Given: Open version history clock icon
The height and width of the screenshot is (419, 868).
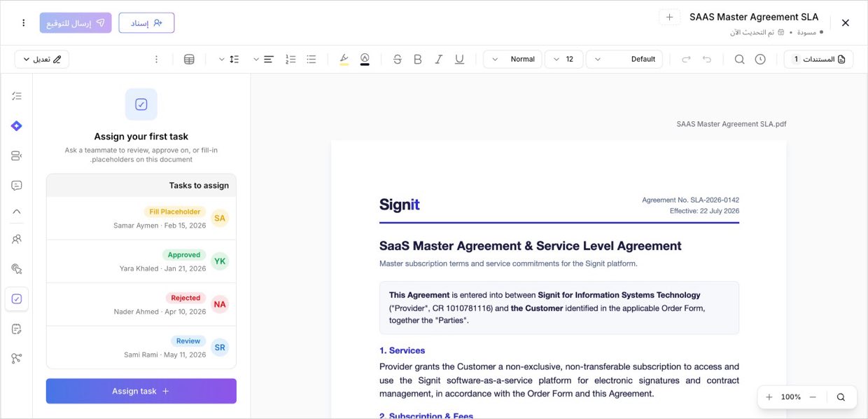Looking at the screenshot, I should [x=760, y=60].
